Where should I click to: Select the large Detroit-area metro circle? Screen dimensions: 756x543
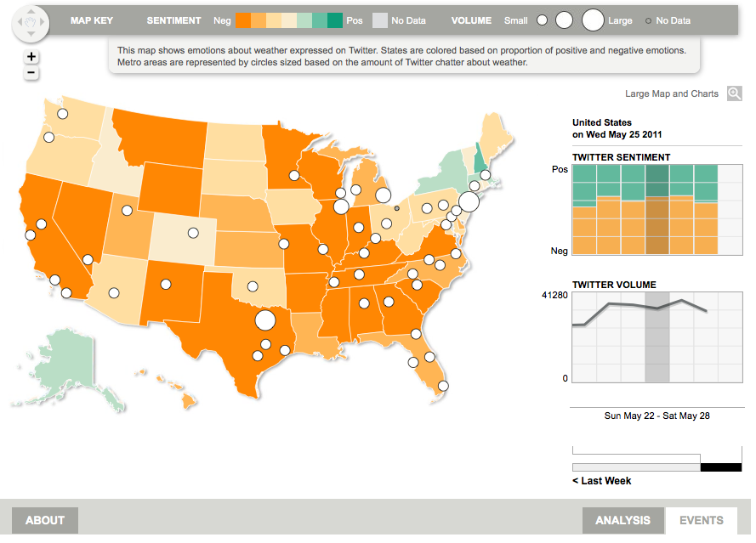point(384,195)
